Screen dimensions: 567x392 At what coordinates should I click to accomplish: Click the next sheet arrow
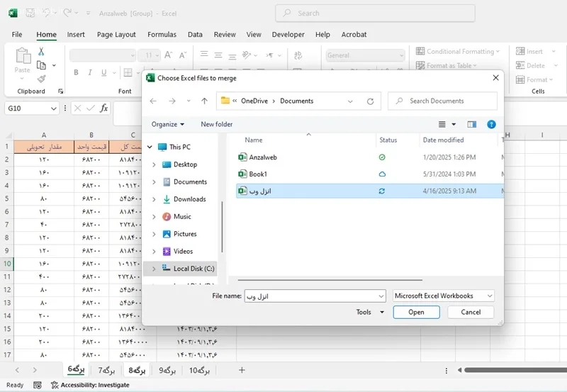(x=35, y=370)
